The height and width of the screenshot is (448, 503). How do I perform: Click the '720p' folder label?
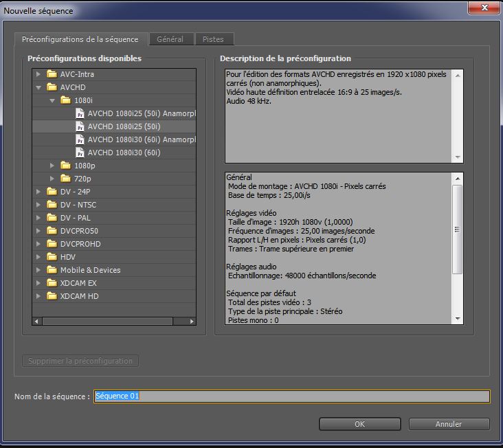click(82, 179)
